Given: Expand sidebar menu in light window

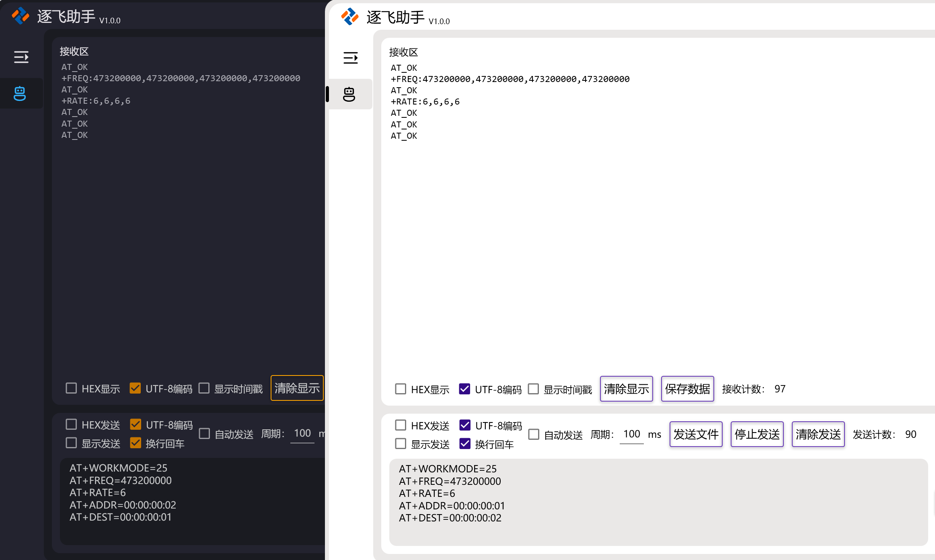Looking at the screenshot, I should coord(350,58).
